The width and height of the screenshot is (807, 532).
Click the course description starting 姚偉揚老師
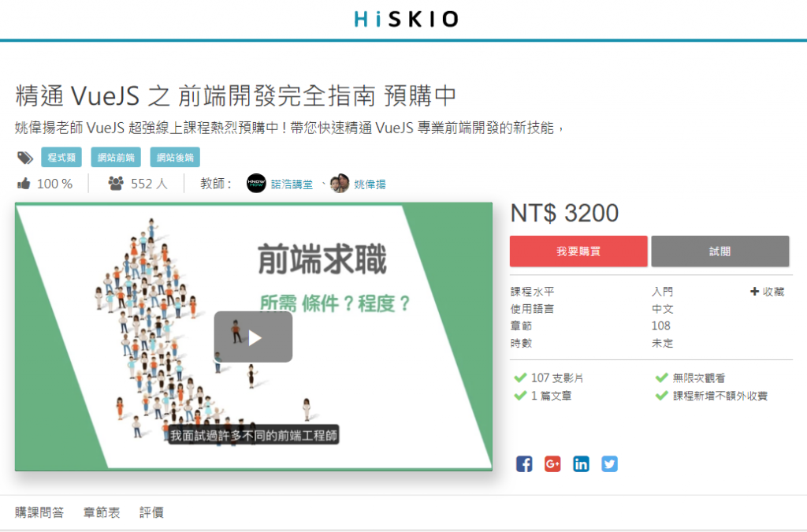click(289, 128)
